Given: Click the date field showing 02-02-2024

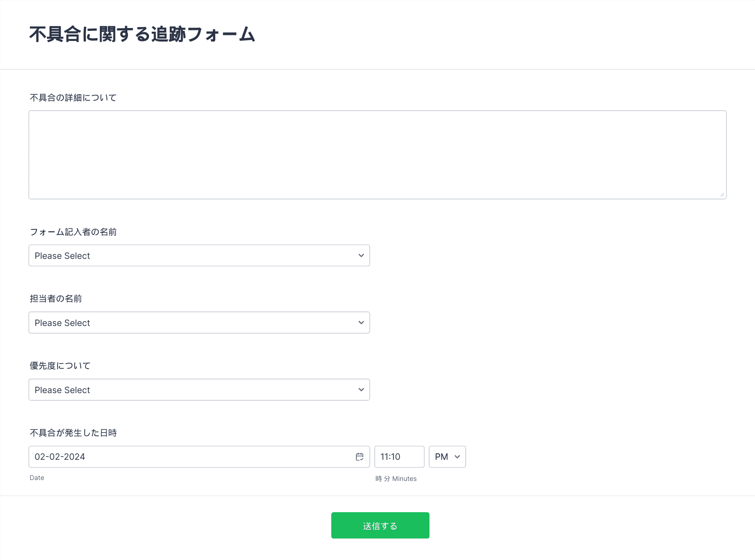Looking at the screenshot, I should 199,457.
